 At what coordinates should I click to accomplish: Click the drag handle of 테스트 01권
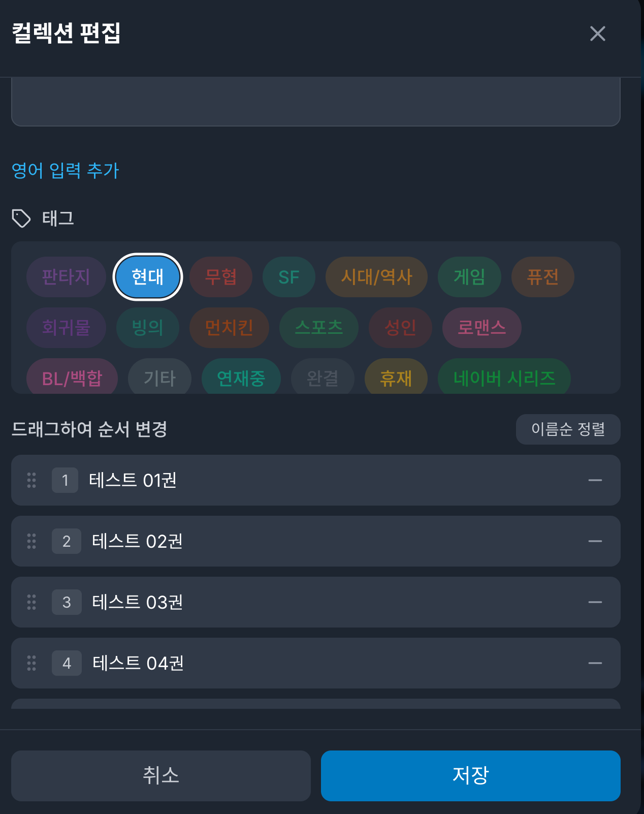point(31,480)
